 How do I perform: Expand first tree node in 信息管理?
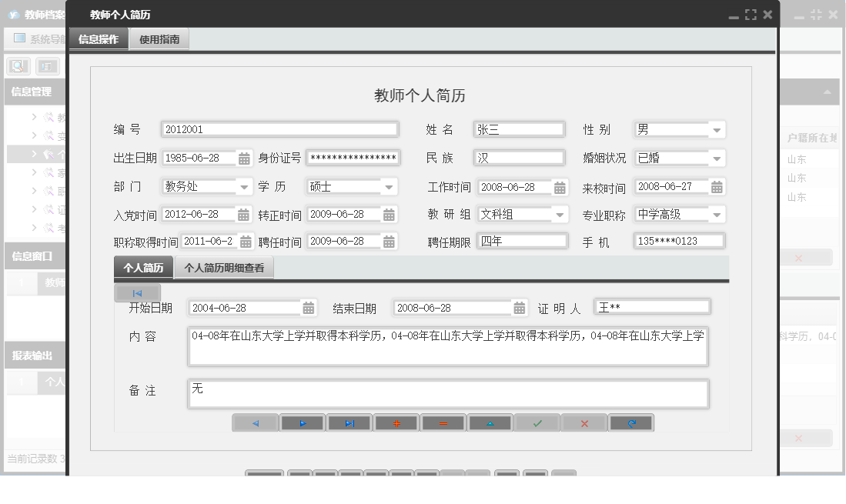click(34, 116)
